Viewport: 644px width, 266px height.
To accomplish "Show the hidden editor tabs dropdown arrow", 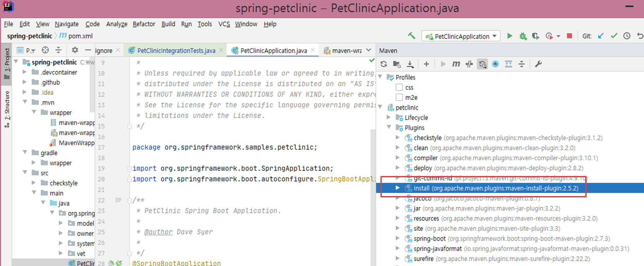I will point(369,50).
